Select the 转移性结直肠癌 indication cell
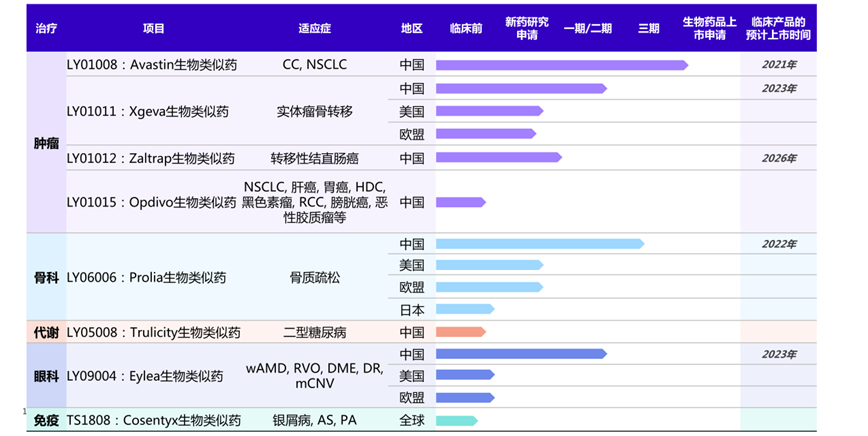Viewport: 868px width, 436px height. pyautogui.click(x=314, y=158)
